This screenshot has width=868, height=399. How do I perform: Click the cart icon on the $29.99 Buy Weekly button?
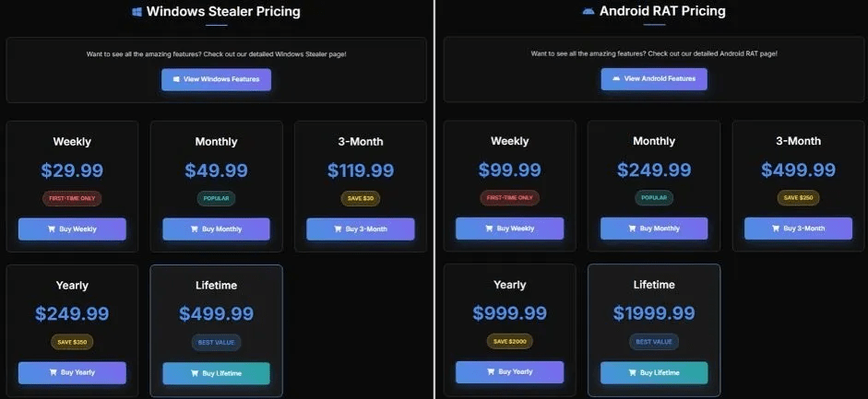[50, 229]
